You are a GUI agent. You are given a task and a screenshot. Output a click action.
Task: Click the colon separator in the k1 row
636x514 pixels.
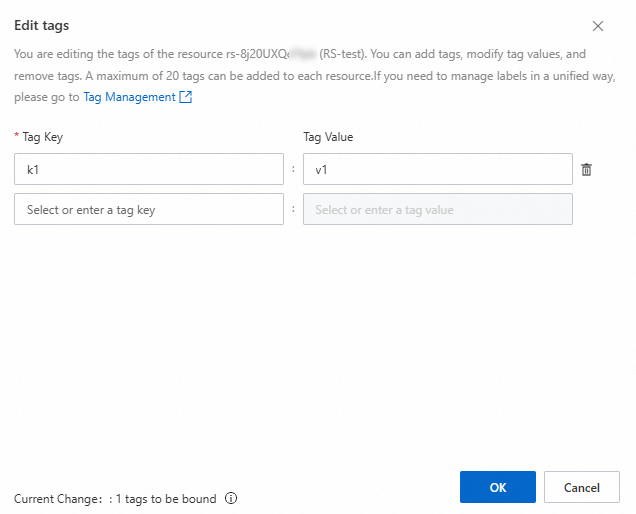[x=293, y=169]
